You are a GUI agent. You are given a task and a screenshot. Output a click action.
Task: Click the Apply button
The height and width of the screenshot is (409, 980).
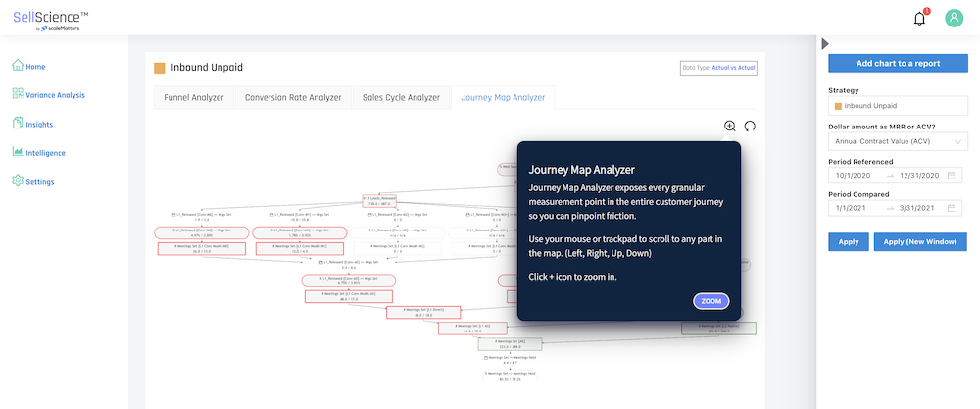point(849,242)
